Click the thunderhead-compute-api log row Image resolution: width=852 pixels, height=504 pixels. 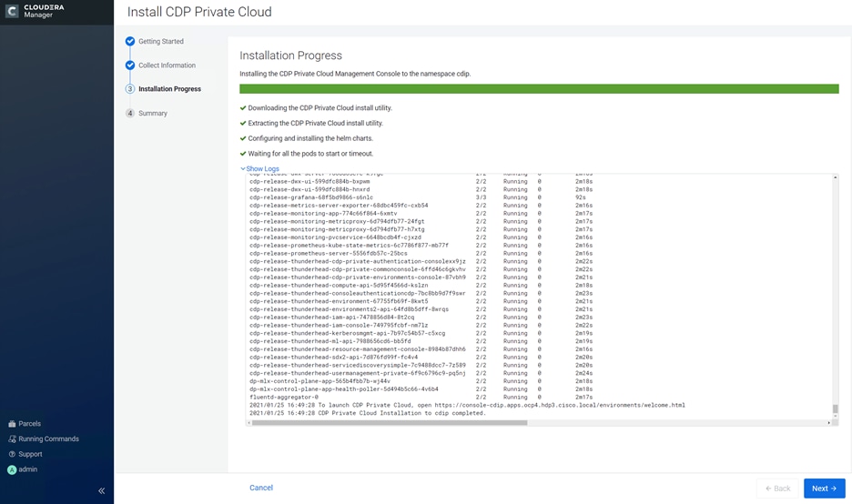(421, 285)
